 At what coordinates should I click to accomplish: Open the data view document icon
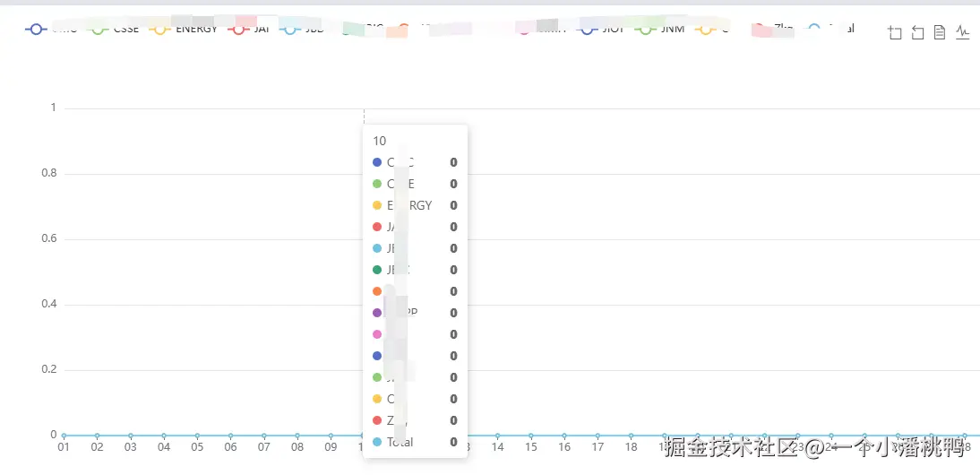(x=940, y=33)
